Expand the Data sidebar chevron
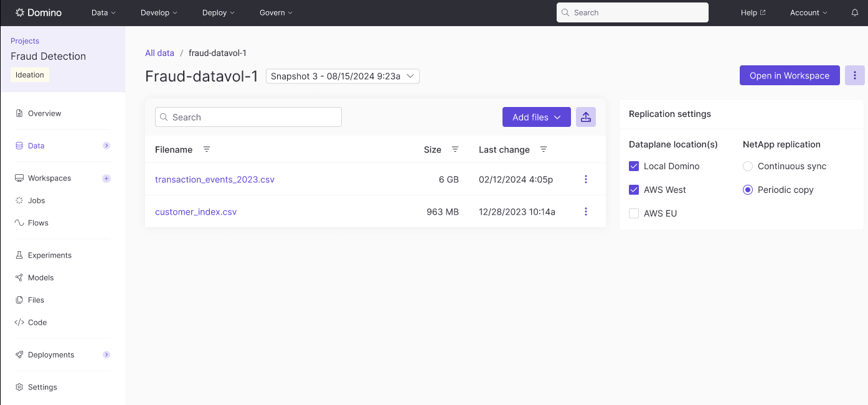Image resolution: width=868 pixels, height=405 pixels. pyautogui.click(x=106, y=146)
